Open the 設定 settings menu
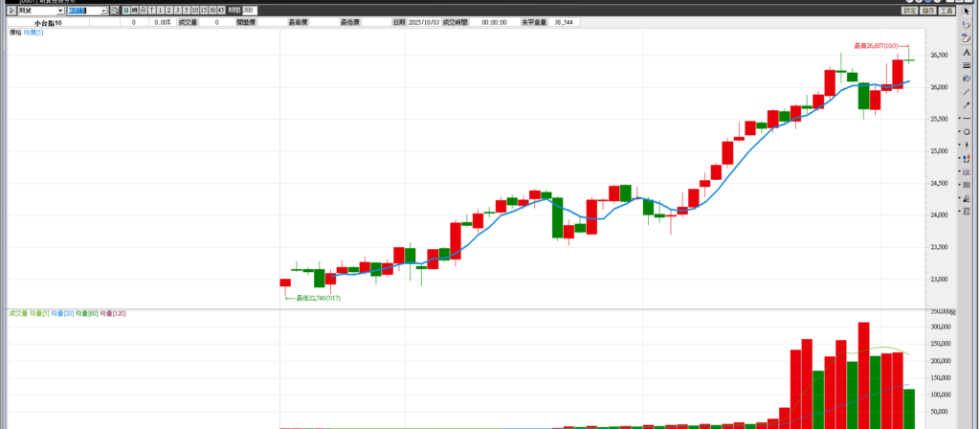The width and height of the screenshot is (980, 429). point(910,11)
